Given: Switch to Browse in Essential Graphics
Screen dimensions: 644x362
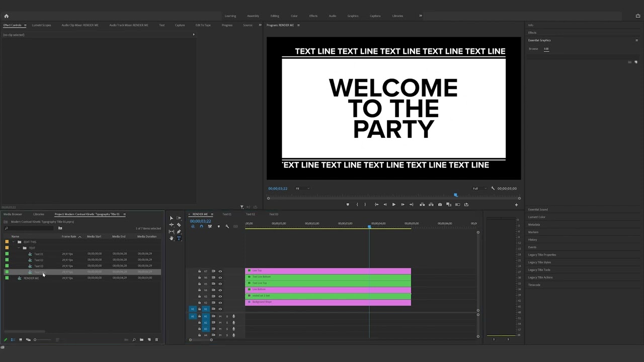Looking at the screenshot, I should pos(533,49).
